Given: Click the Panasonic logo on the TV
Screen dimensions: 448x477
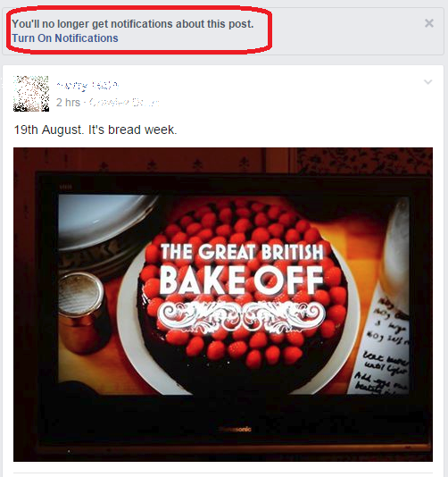Looking at the screenshot, I should click(x=235, y=430).
